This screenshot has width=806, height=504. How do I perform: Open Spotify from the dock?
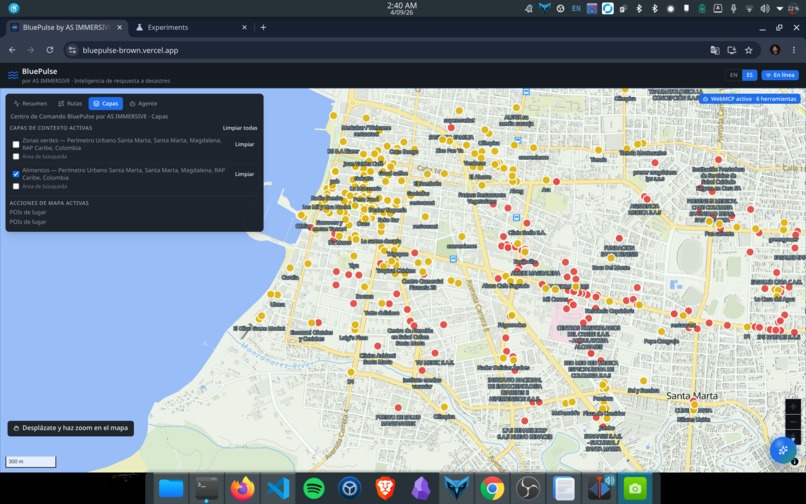(314, 488)
